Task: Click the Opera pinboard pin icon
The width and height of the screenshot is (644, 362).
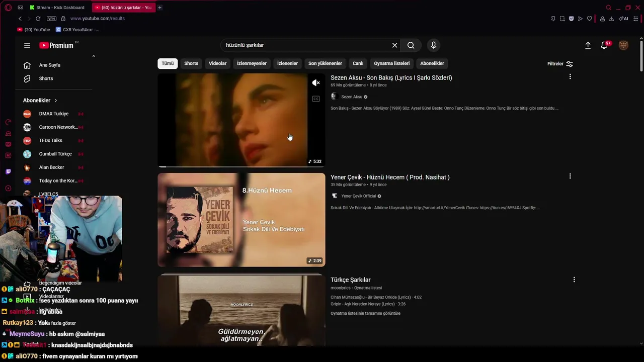Action: (x=553, y=19)
